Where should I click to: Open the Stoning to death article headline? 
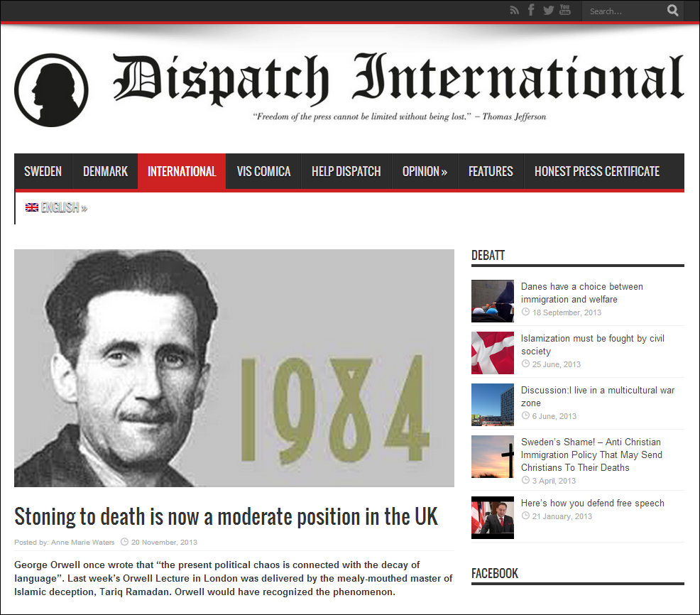coord(226,517)
